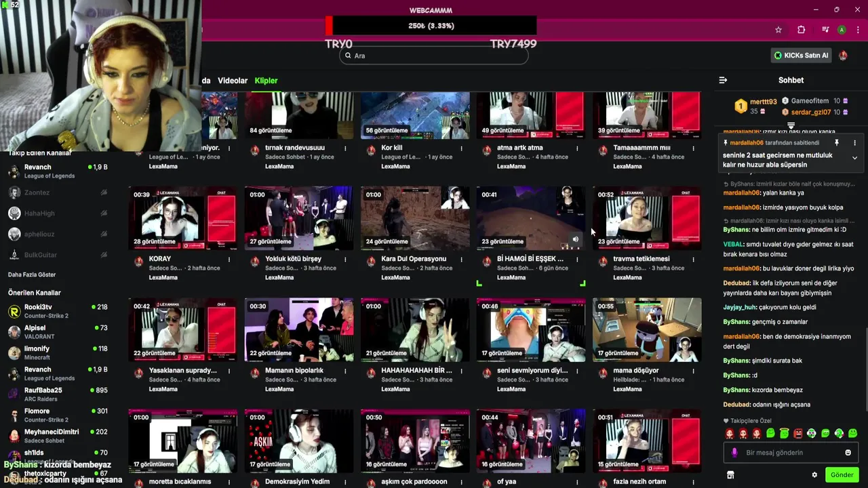Collapse the Sohbet chat panel
Viewport: 868px width, 488px height.
pyautogui.click(x=723, y=80)
